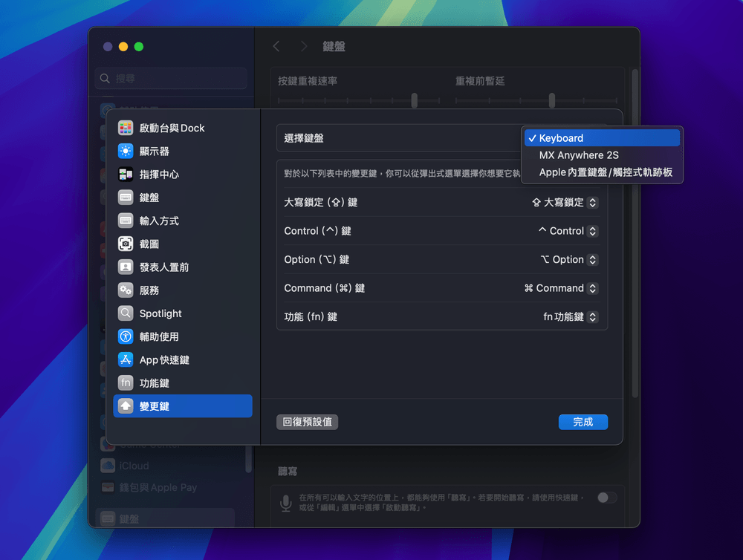
Task: Open the 輔助使用 accessibility icon
Action: point(126,336)
